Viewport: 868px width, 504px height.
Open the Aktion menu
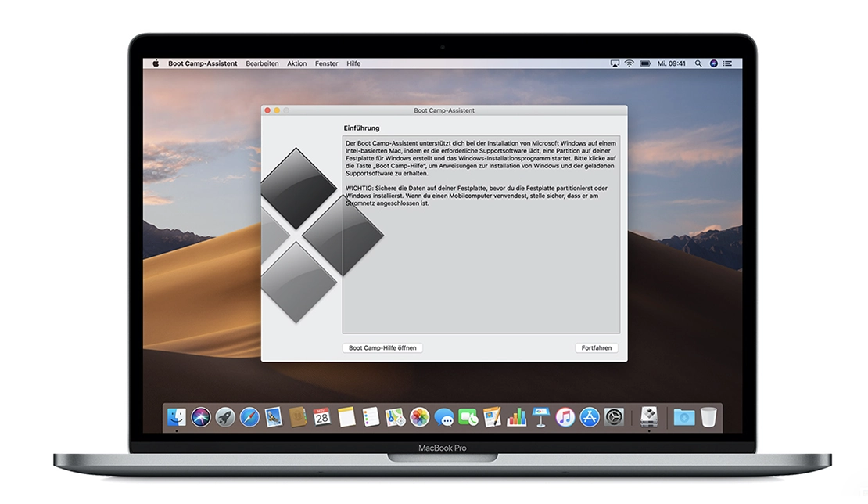(296, 63)
